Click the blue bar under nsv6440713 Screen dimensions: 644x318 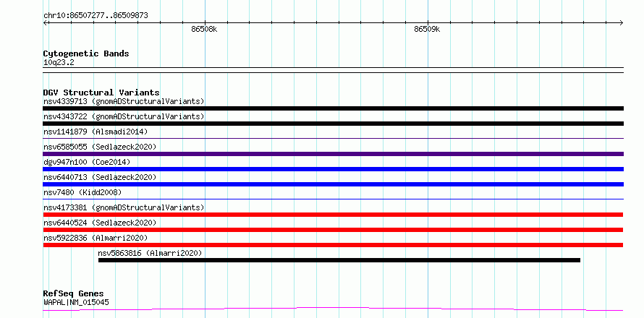[333, 184]
